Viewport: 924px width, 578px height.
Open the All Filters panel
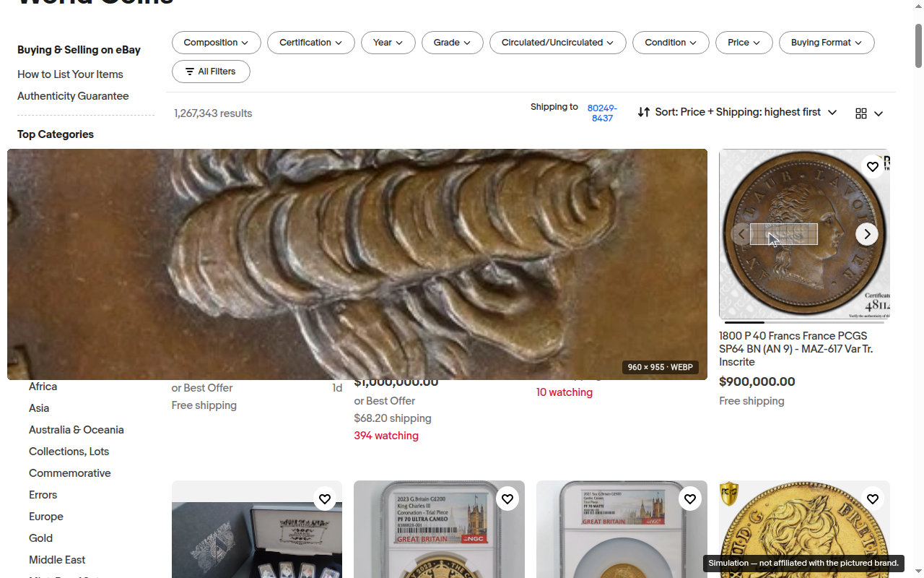pyautogui.click(x=211, y=72)
